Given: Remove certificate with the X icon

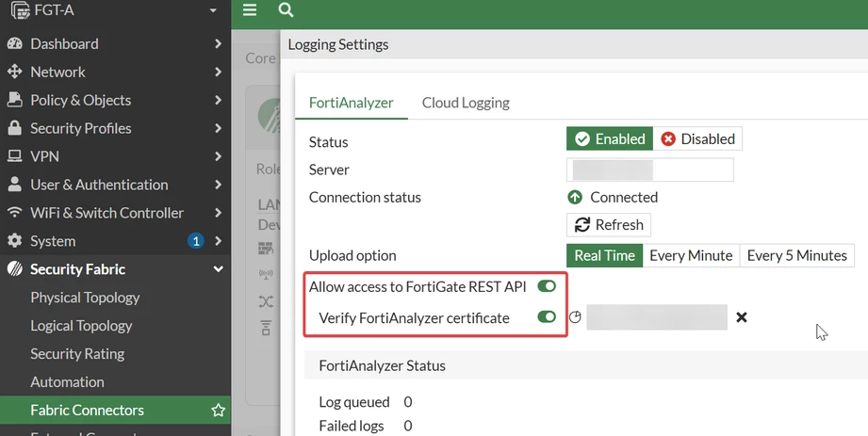Looking at the screenshot, I should pos(742,317).
